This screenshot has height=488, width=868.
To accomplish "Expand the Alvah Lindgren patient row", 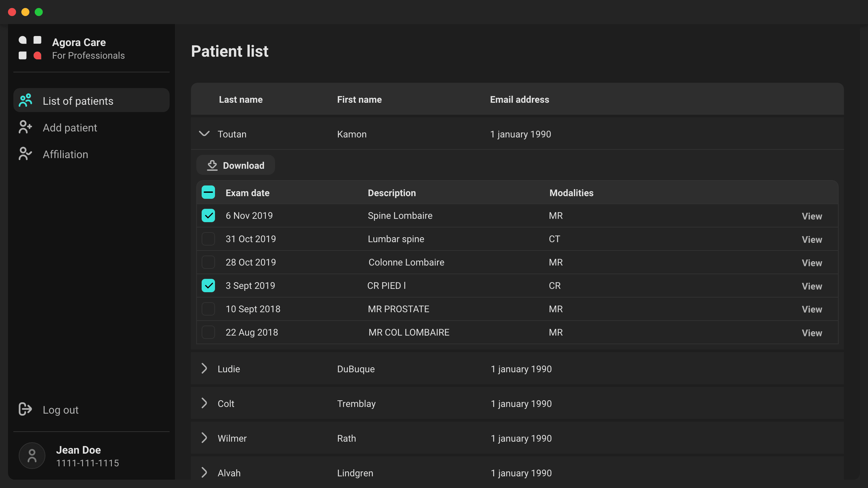I will coord(204,473).
